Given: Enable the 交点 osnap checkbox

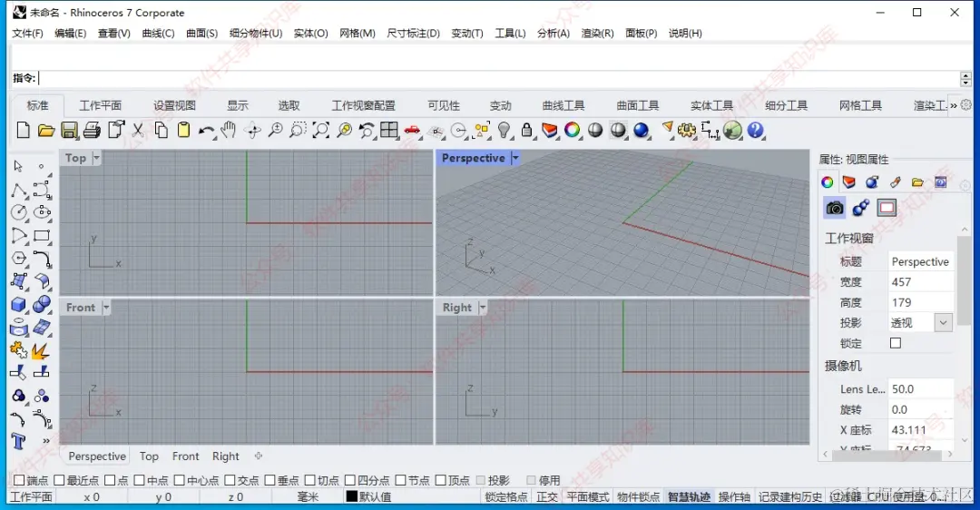Looking at the screenshot, I should 230,480.
